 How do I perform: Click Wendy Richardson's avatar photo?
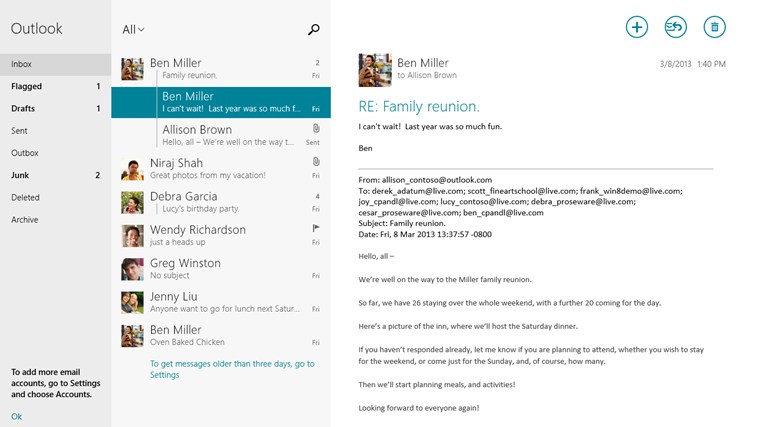pyautogui.click(x=132, y=236)
